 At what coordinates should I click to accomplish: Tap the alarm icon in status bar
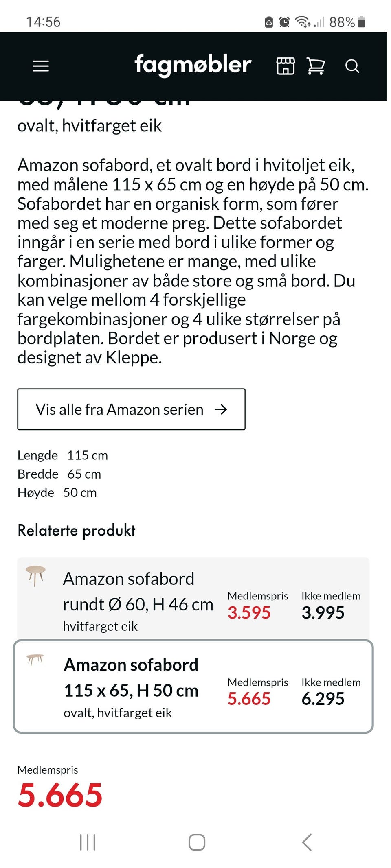pyautogui.click(x=284, y=22)
